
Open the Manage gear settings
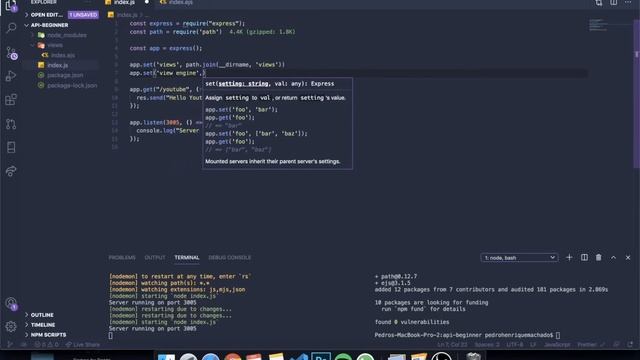11,326
